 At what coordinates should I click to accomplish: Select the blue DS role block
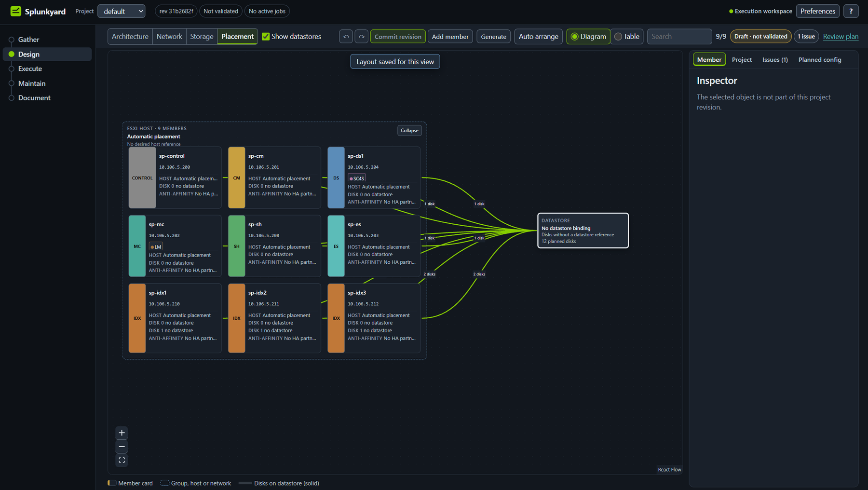(x=336, y=177)
